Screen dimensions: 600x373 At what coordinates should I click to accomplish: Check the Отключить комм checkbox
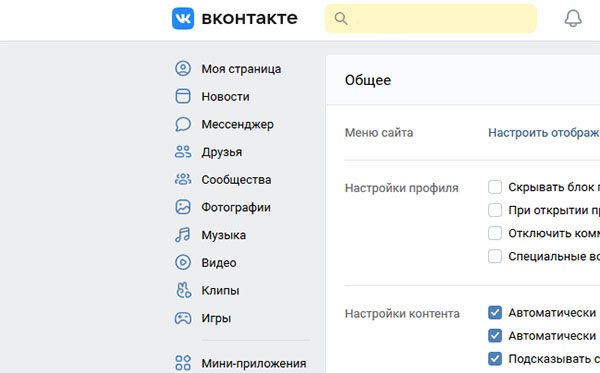[495, 233]
